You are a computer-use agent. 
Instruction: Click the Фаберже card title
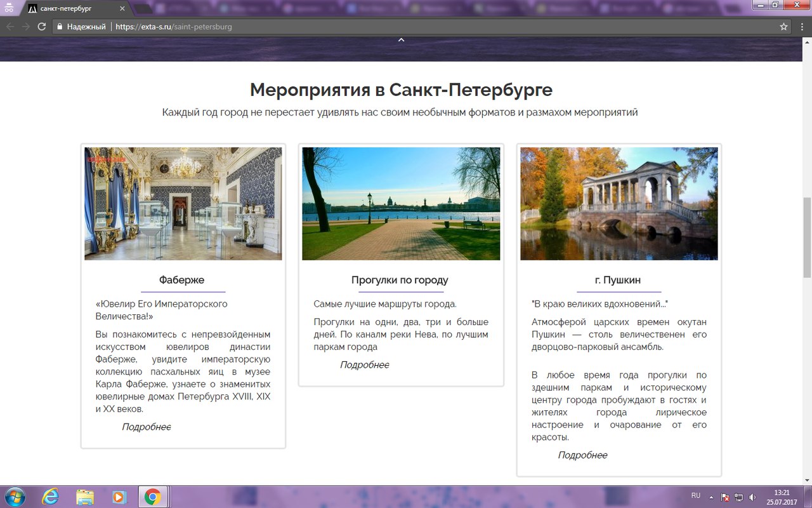(x=182, y=280)
